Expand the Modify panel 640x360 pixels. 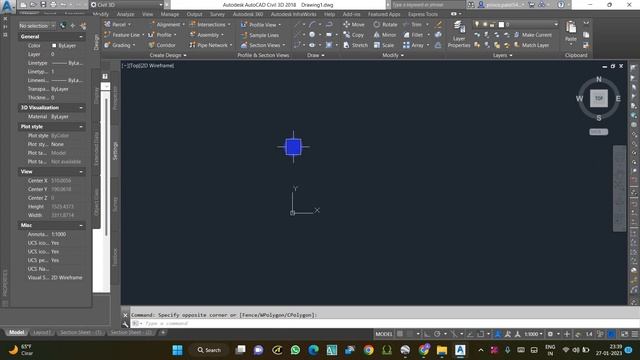pos(392,55)
